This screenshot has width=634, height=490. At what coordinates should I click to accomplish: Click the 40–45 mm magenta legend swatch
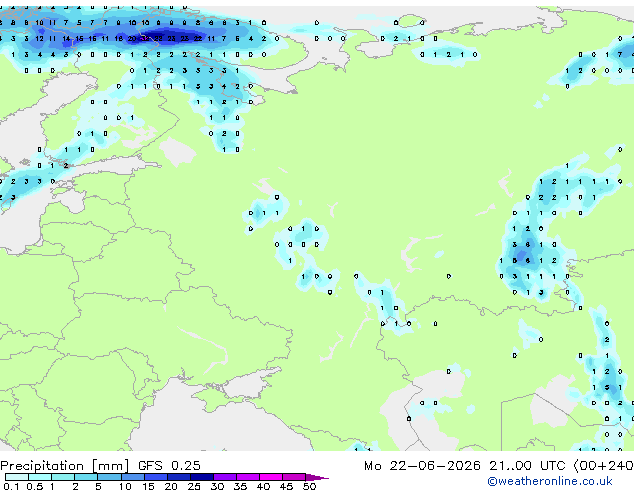(271, 477)
